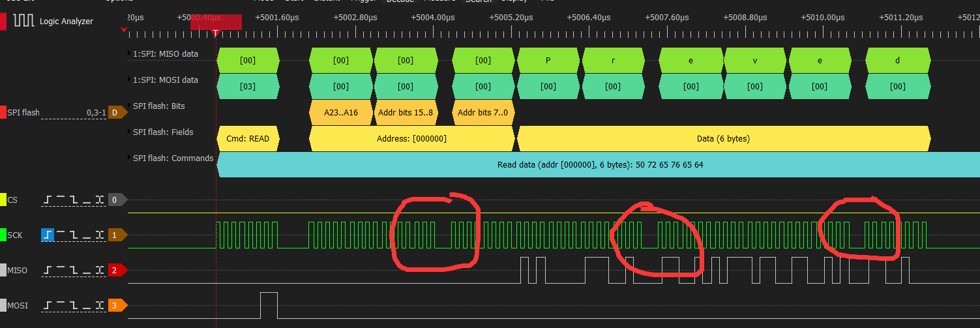Select high level trigger for CS
This screenshot has width=980, height=328.
point(61,200)
